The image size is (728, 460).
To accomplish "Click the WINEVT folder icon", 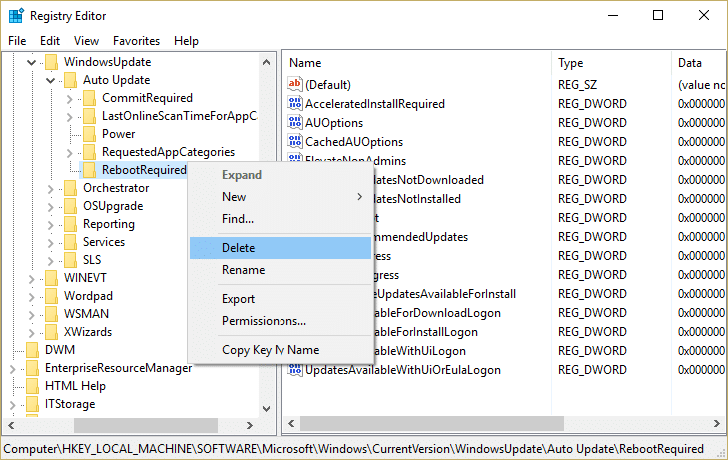I will click(52, 278).
